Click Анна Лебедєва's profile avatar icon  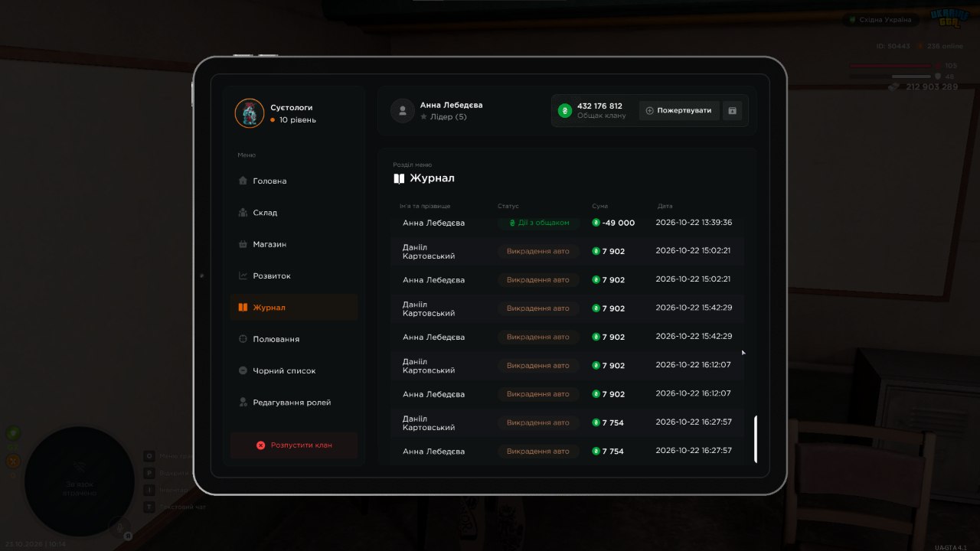[x=403, y=111]
